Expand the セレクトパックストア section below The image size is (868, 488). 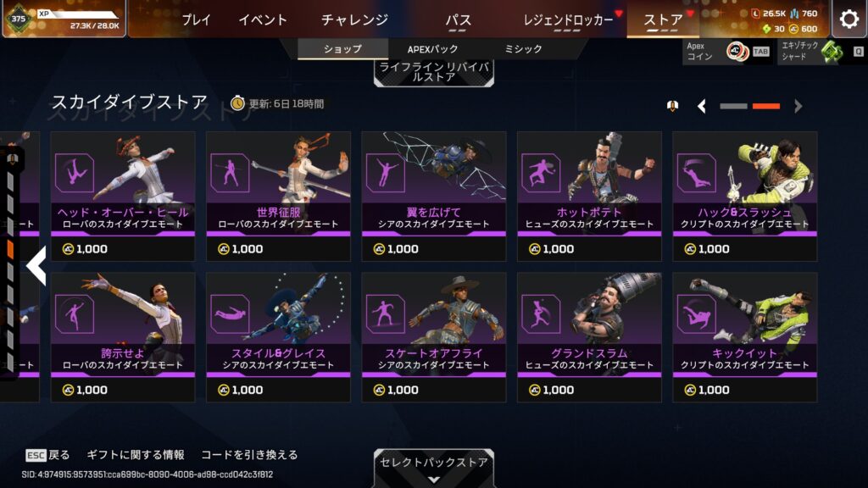(434, 468)
